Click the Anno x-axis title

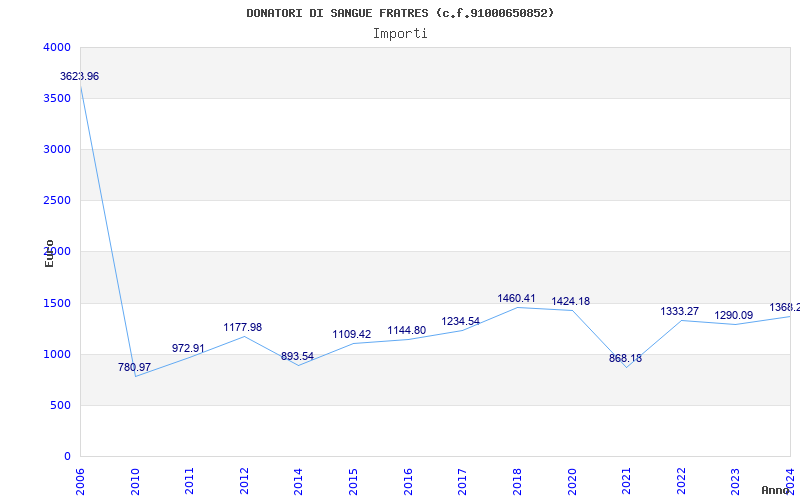pyautogui.click(x=776, y=490)
